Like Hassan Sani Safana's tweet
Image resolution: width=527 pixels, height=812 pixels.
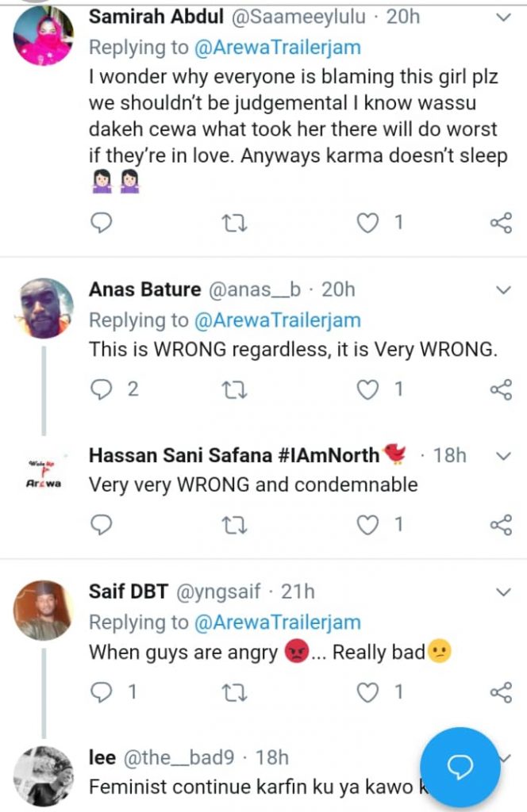click(367, 524)
